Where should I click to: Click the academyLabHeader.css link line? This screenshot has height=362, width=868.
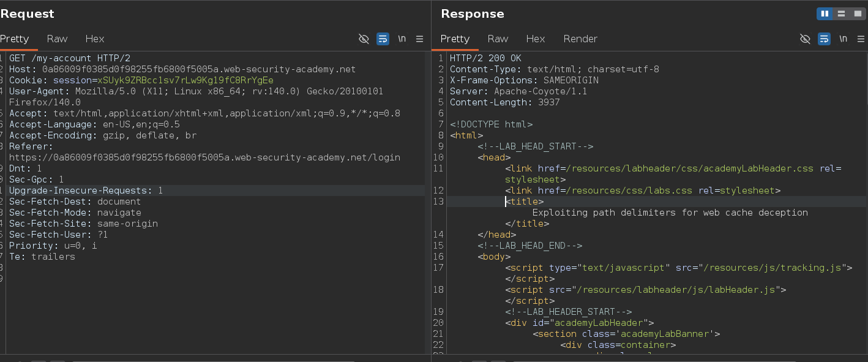click(673, 168)
